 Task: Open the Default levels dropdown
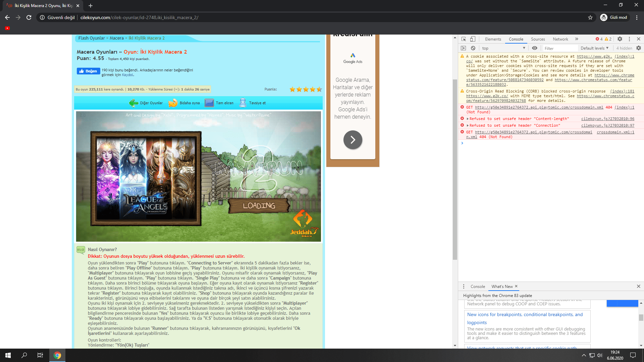(594, 48)
